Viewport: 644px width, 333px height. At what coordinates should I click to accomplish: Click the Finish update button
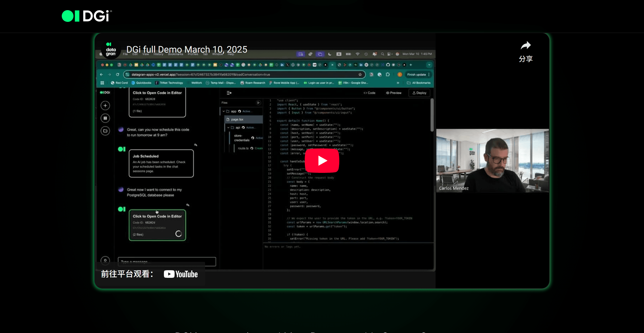[416, 74]
